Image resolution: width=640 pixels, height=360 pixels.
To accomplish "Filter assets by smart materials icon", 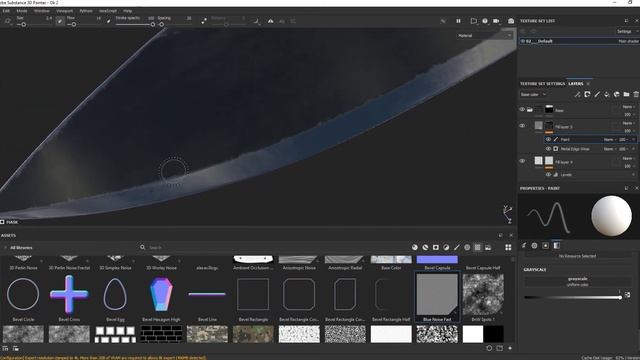I will click(x=425, y=247).
